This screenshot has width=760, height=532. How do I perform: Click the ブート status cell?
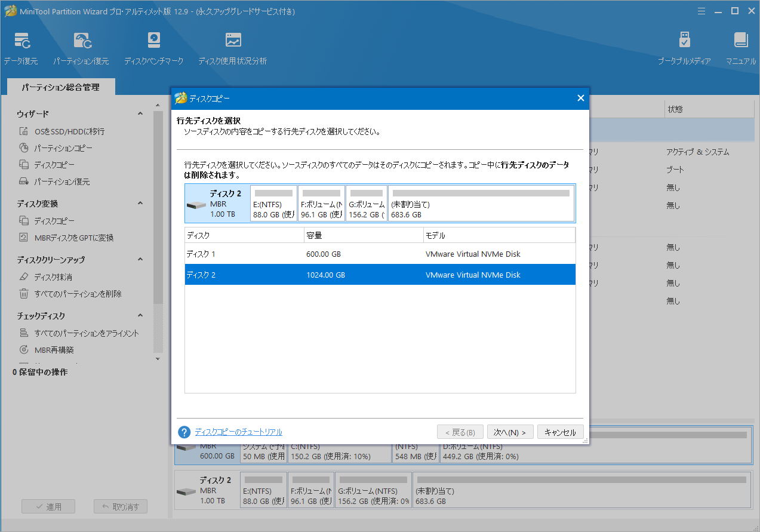[675, 170]
